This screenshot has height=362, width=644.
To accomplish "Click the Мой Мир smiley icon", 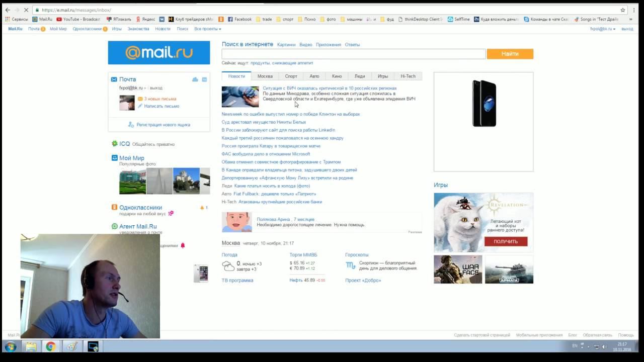I will coord(115,158).
